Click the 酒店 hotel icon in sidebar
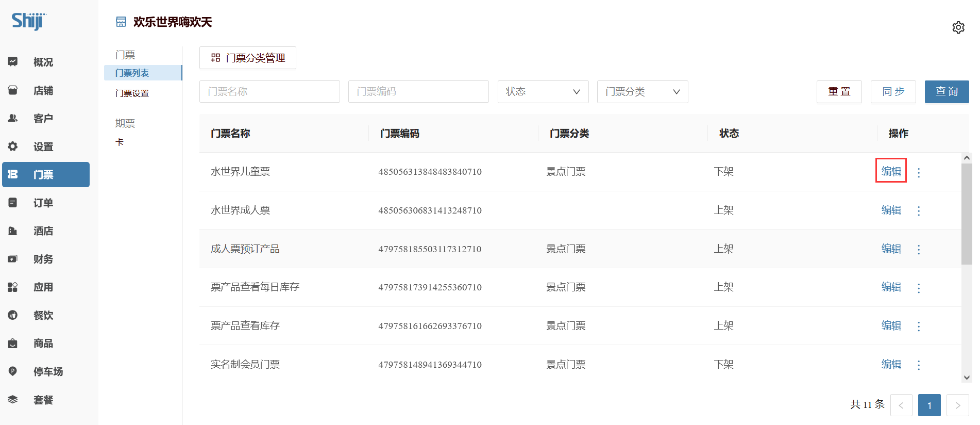Screen dimensions: 980x425 tap(13, 231)
